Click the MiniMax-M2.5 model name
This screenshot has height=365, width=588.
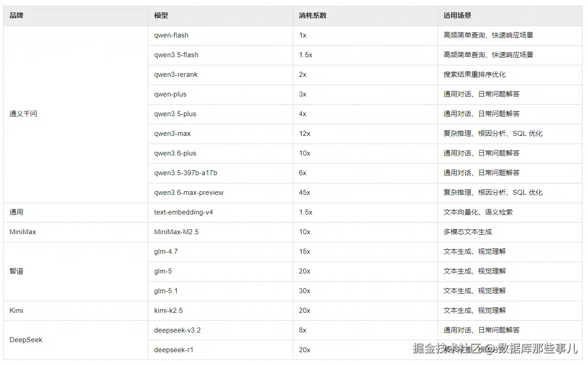click(176, 232)
